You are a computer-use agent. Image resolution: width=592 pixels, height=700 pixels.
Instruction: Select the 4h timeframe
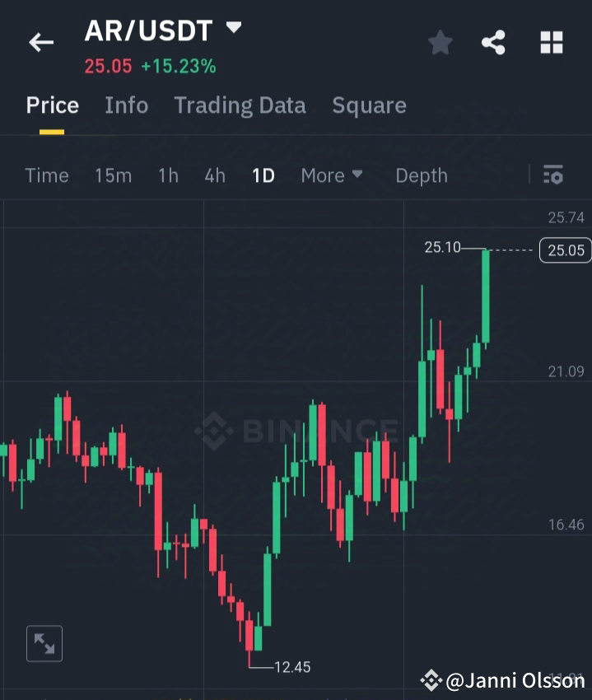click(x=214, y=175)
